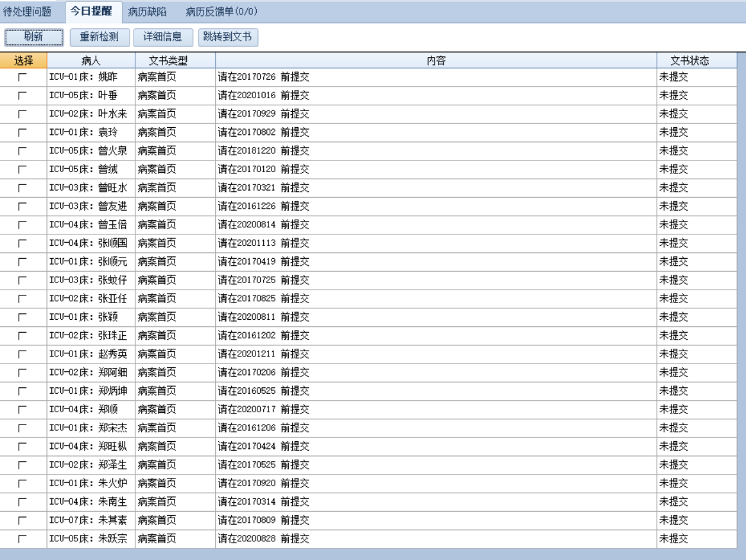The height and width of the screenshot is (560, 746).
Task: Select the checkbox for ICU-05床: 曾绒
Action: pyautogui.click(x=22, y=170)
